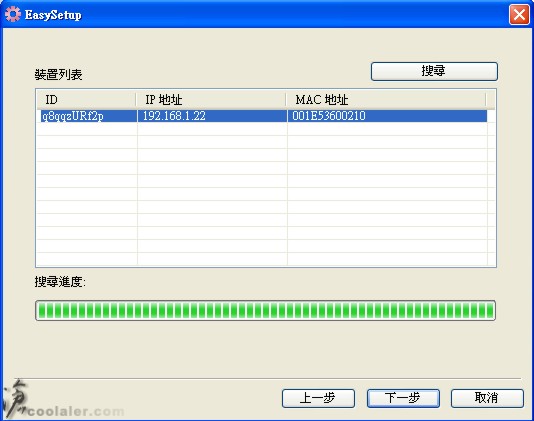The width and height of the screenshot is (534, 421).
Task: Sort by IP 地址 column header
Action: click(x=211, y=100)
